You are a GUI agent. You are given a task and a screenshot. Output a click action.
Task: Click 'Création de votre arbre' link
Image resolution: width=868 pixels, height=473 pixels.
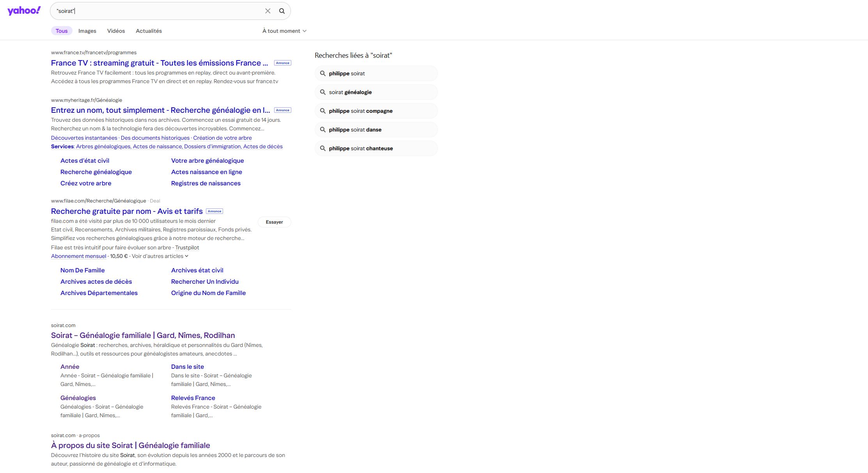[x=222, y=138]
